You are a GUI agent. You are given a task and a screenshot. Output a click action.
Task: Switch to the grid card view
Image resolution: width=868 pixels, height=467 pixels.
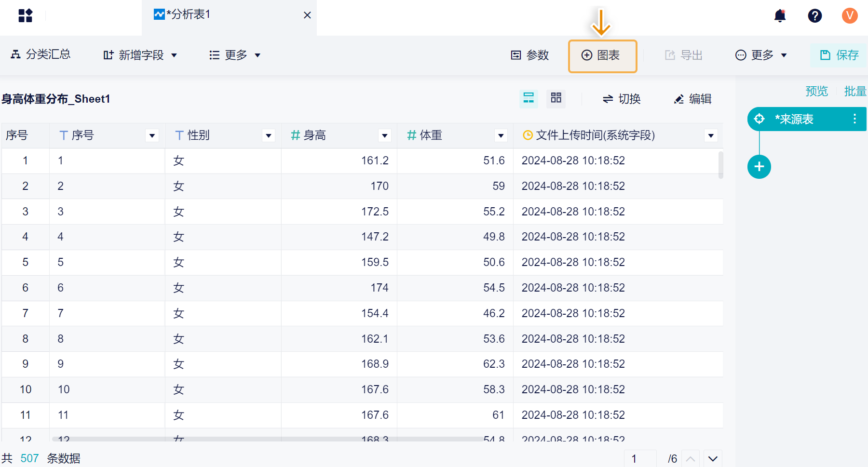(x=556, y=98)
